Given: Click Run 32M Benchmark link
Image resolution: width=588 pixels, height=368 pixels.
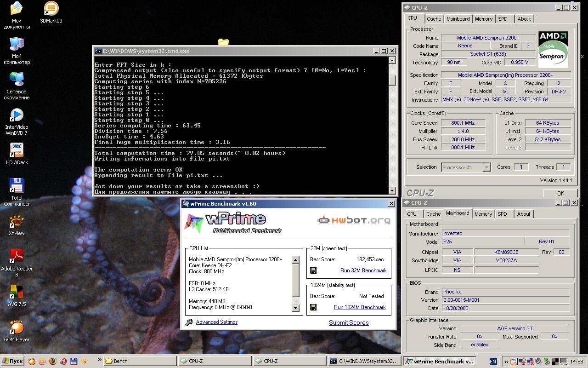Looking at the screenshot, I should tap(363, 270).
